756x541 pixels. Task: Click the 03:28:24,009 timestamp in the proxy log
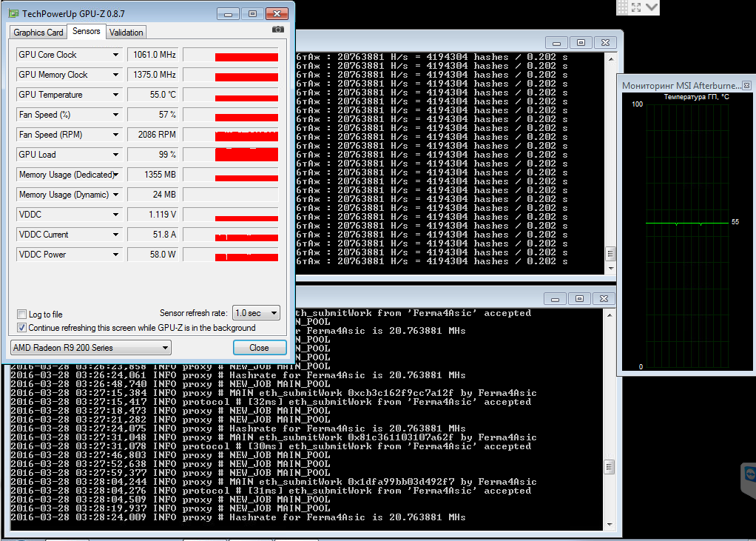pyautogui.click(x=111, y=517)
